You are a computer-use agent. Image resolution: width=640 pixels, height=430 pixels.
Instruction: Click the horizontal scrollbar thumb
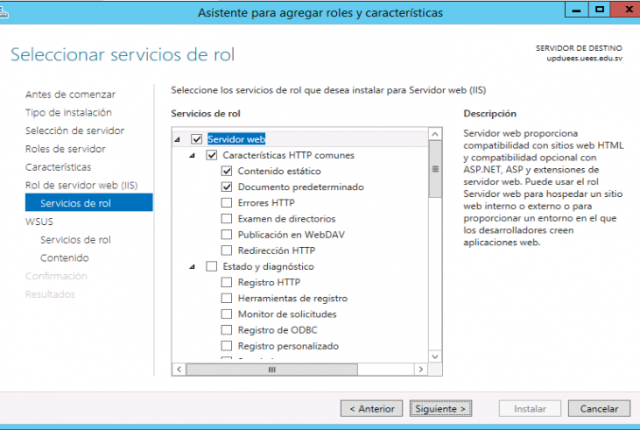tap(272, 370)
